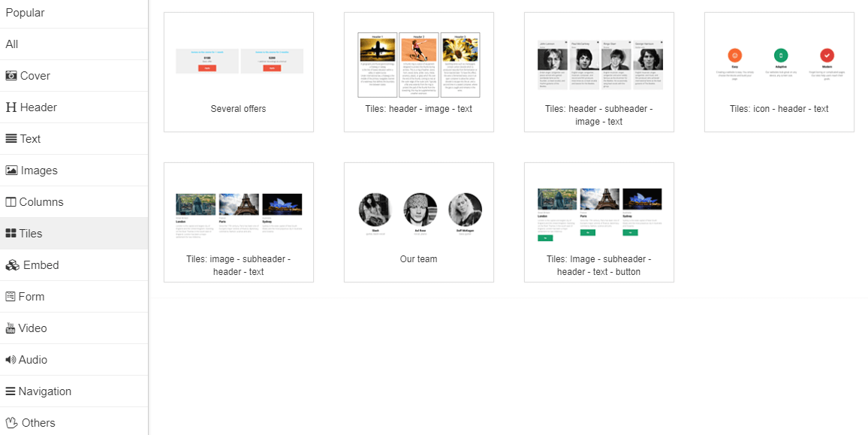Click the cubes icon beside Embed
This screenshot has height=435, width=868.
(12, 265)
